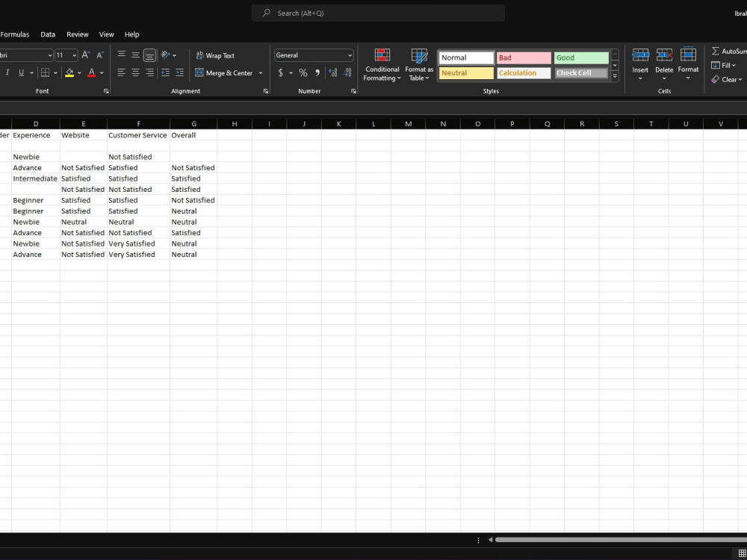Viewport: 747px width, 560px height.
Task: Align text to the left
Action: point(122,72)
